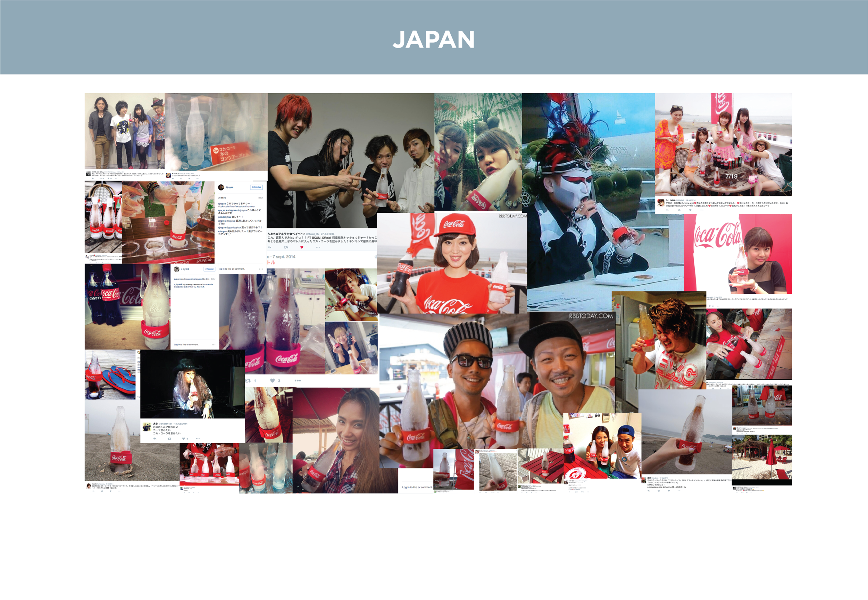Open more dots under the @chiaki_sh tweet
This screenshot has height=600, width=868.
[x=318, y=247]
